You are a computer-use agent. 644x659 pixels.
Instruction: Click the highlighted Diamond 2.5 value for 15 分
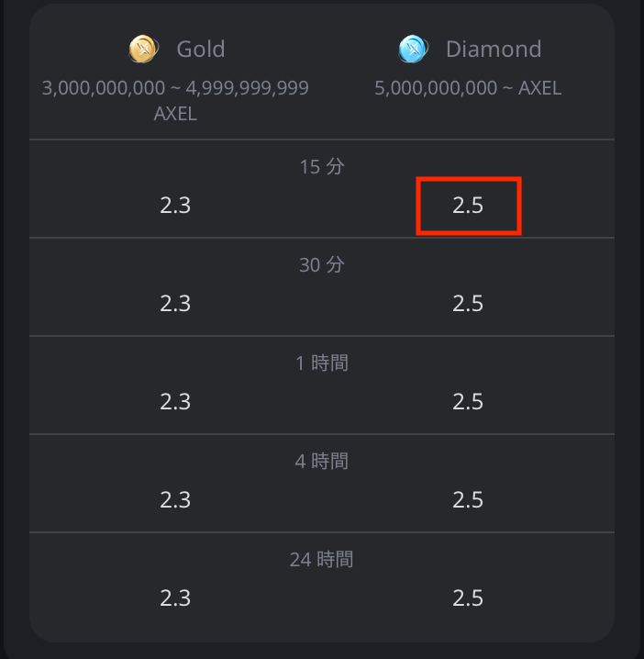(468, 206)
